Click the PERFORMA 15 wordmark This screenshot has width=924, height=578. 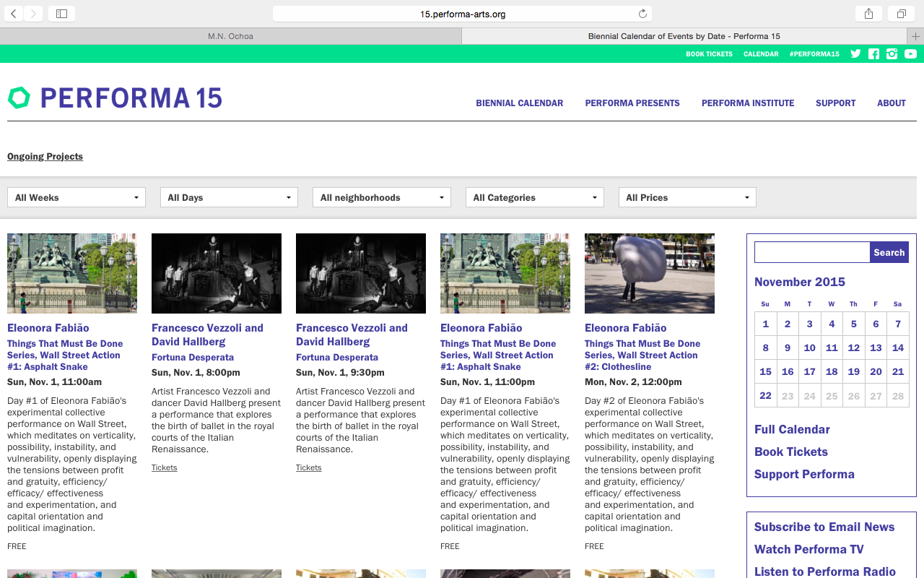click(131, 98)
